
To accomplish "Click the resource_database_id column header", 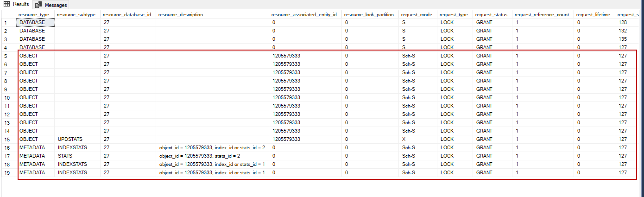I will click(126, 15).
